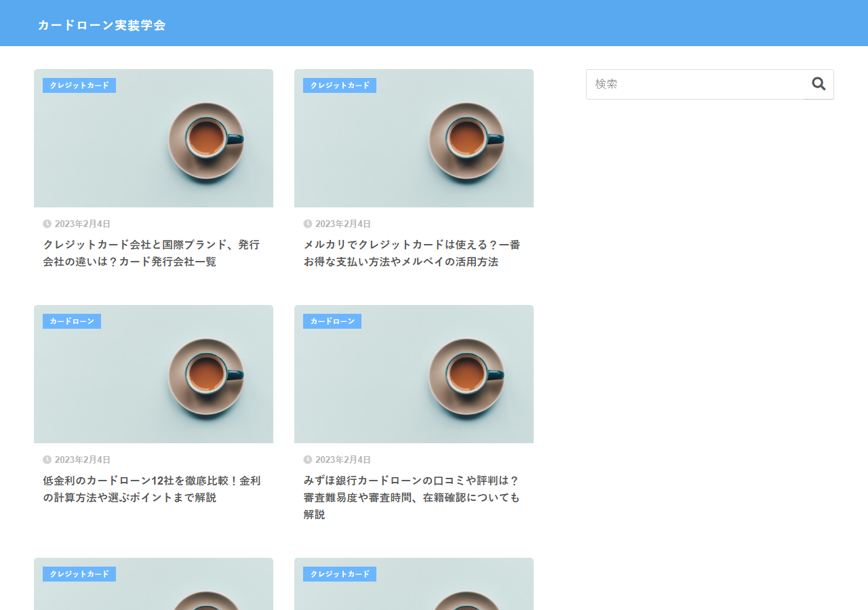
Task: Select カードローン tag on 低金利 article
Action: tap(72, 321)
